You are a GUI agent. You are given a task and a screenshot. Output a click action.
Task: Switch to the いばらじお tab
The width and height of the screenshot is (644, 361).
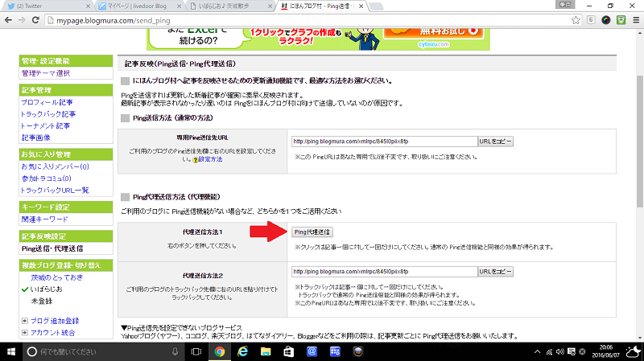click(x=229, y=6)
